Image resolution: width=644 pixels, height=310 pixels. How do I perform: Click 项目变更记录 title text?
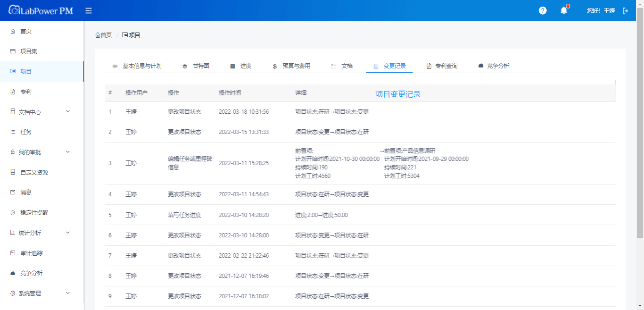pos(398,94)
